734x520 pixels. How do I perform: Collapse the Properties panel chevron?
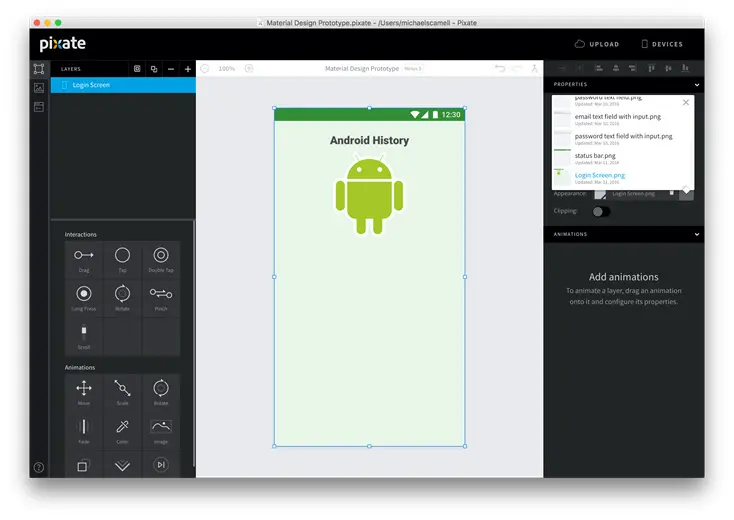pyautogui.click(x=697, y=85)
